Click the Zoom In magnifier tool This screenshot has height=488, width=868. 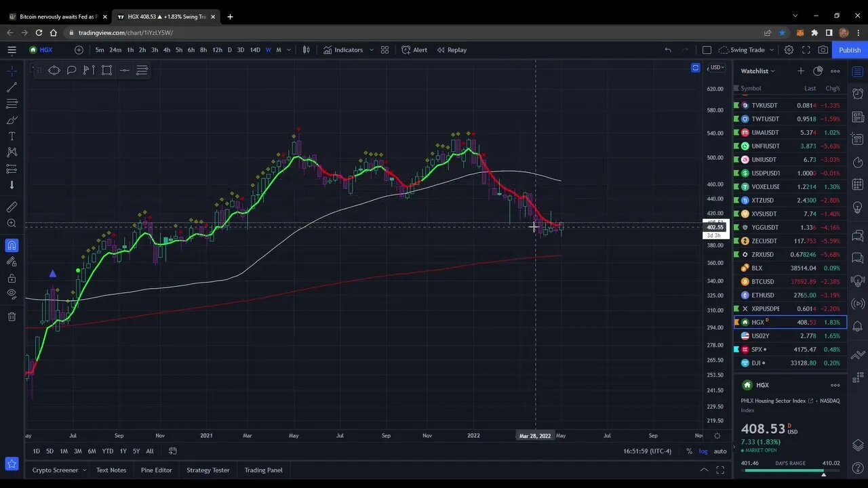(x=12, y=223)
